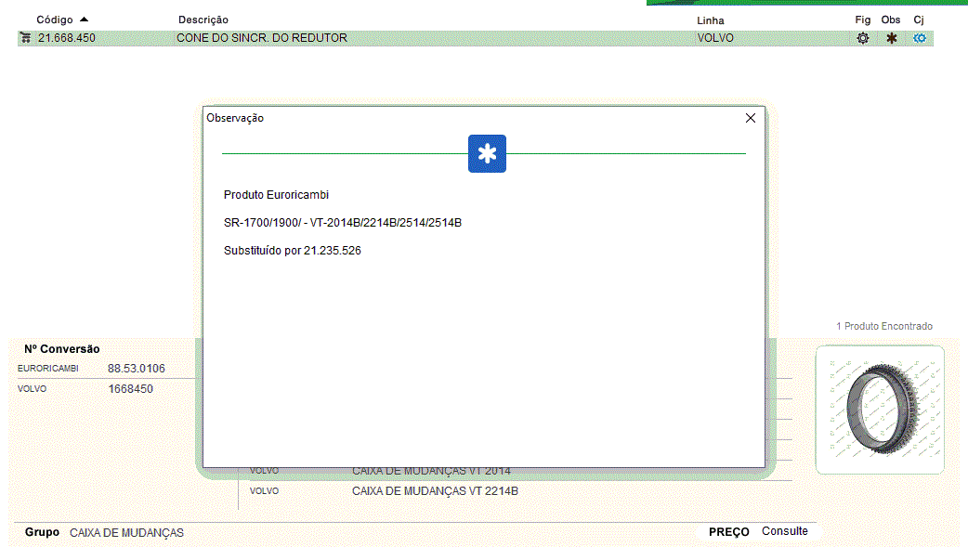Viewport: 968px width, 560px height.
Task: Click the Cj column header
Action: click(919, 20)
